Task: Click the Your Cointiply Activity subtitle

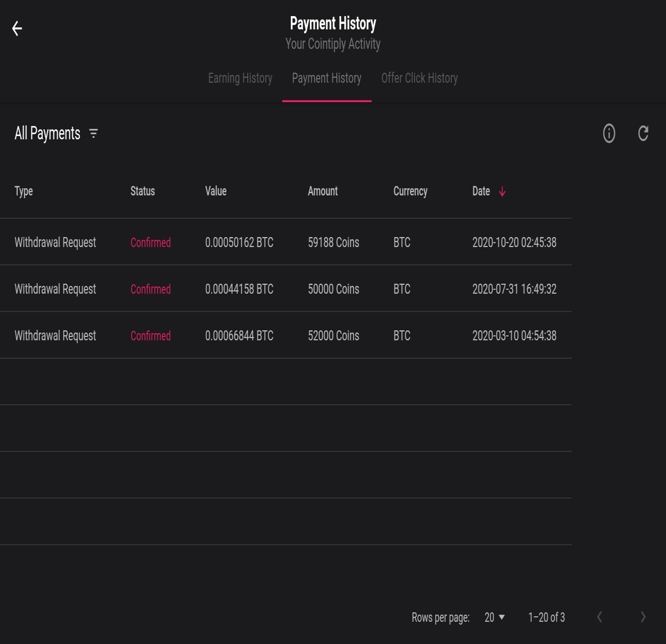Action: pyautogui.click(x=333, y=44)
